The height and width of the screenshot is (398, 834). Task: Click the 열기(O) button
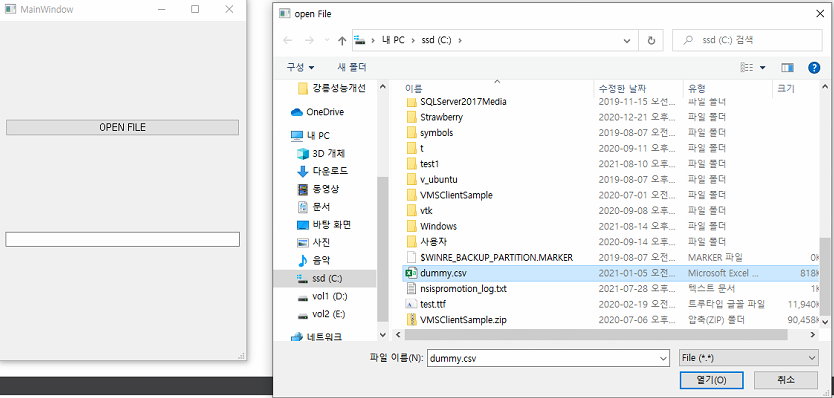pyautogui.click(x=711, y=380)
